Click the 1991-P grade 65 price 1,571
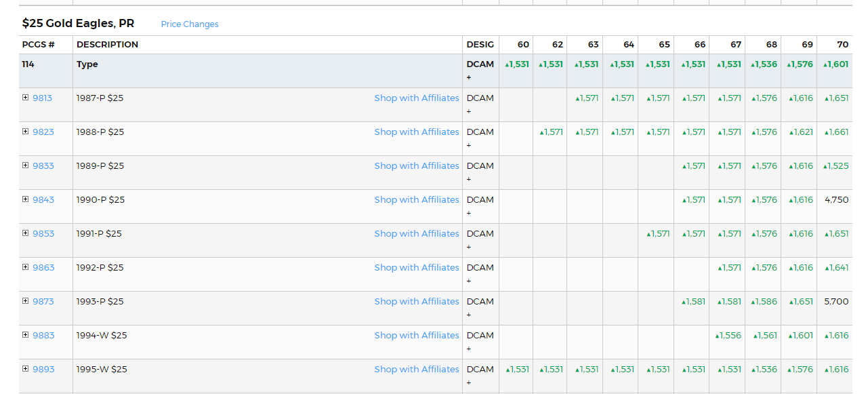Viewport: 868px width, 394px height. (x=658, y=233)
